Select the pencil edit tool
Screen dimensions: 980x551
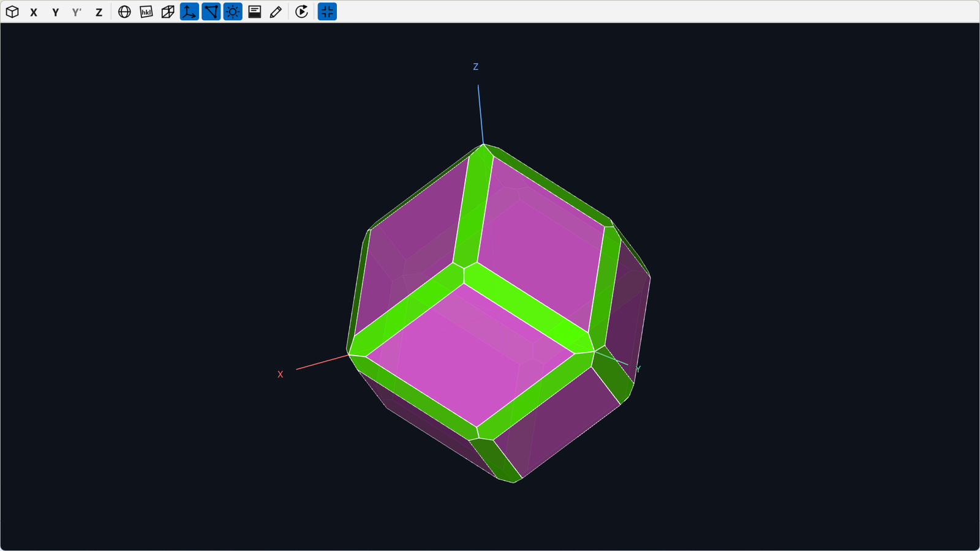pyautogui.click(x=276, y=12)
